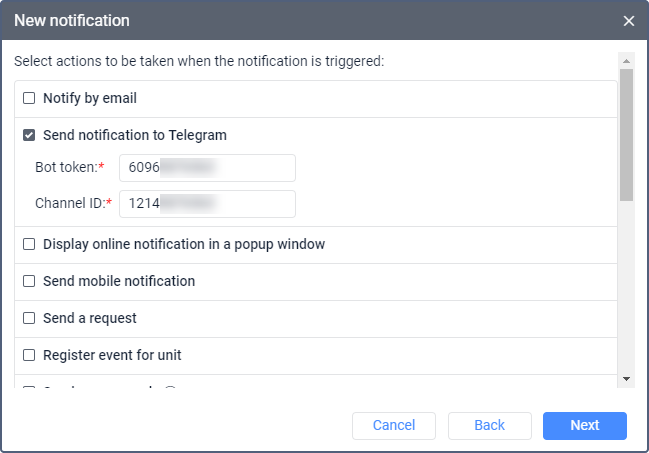Image resolution: width=649 pixels, height=453 pixels.
Task: Enable Display online notification in popup
Action: pos(29,244)
